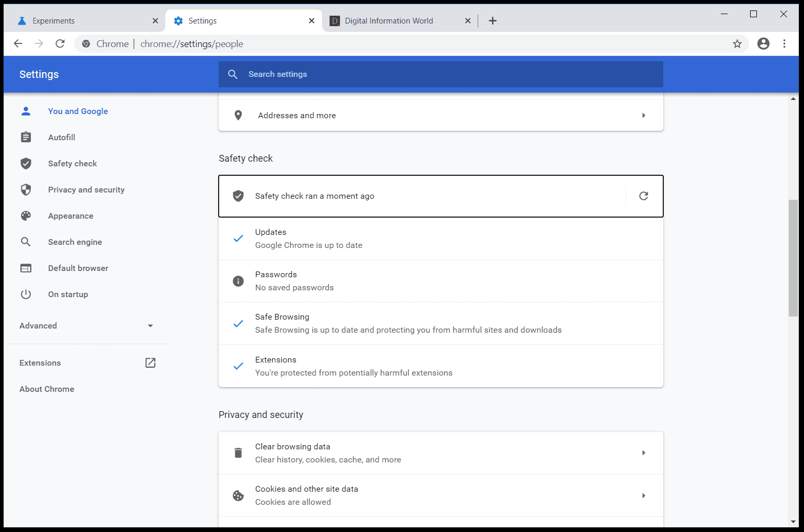Open Addresses and more with its arrow

coord(643,115)
